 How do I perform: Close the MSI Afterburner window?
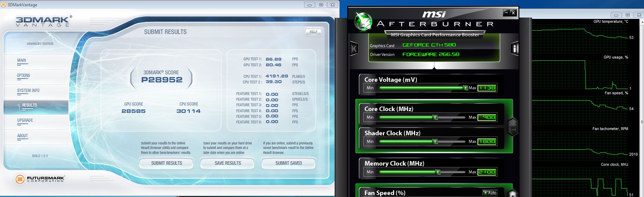pyautogui.click(x=513, y=13)
